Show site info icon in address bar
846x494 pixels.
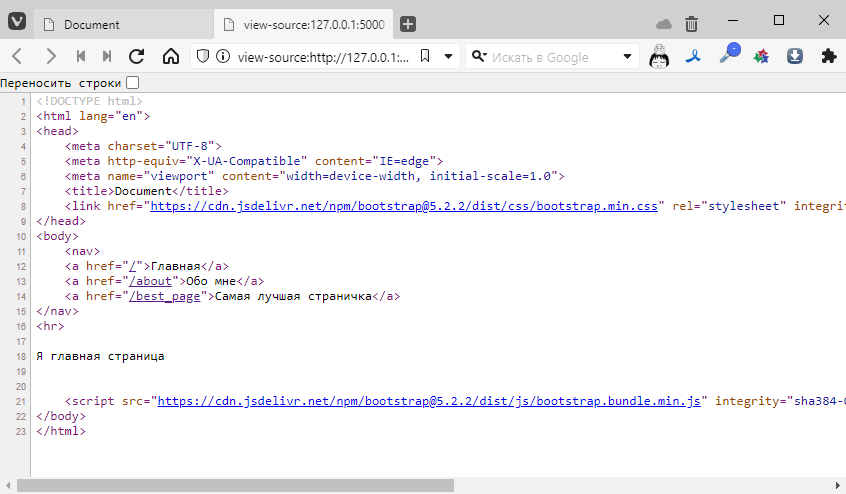click(223, 56)
